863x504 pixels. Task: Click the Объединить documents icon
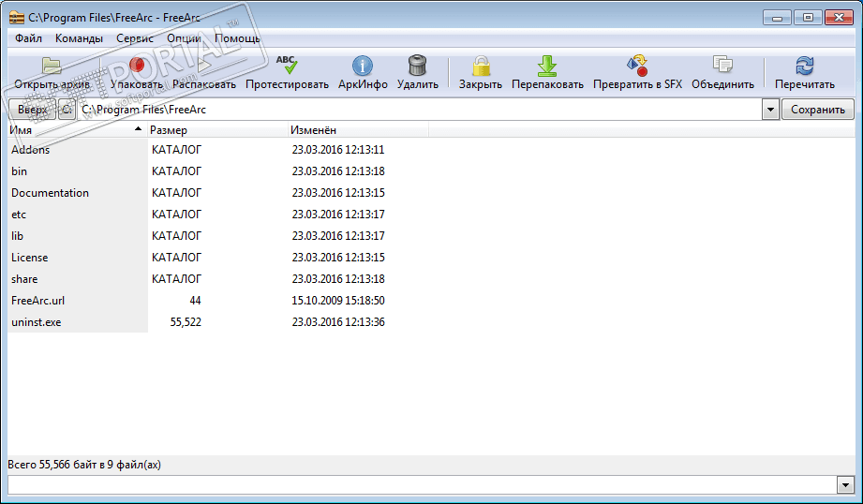722,65
